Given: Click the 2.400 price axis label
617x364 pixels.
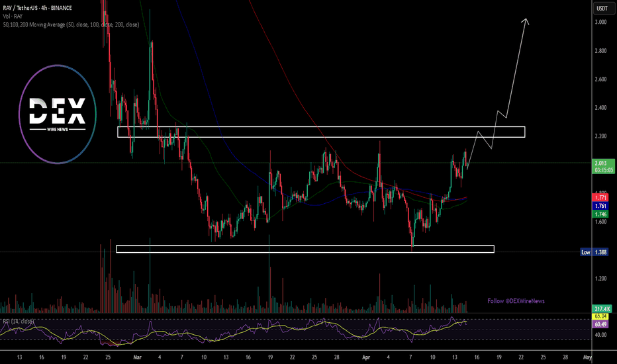Looking at the screenshot, I should (600, 107).
